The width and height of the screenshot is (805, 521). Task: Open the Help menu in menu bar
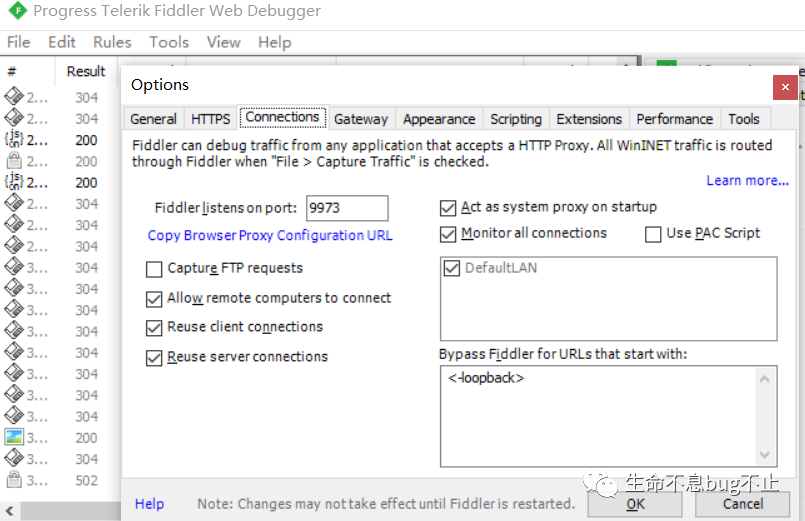274,42
